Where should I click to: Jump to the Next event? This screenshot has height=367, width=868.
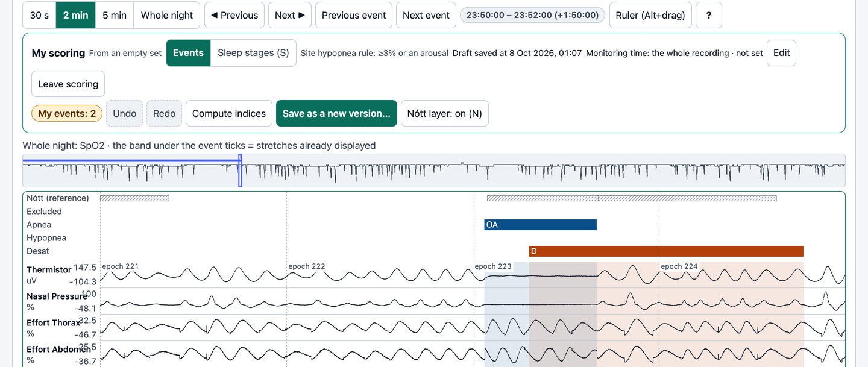point(426,15)
